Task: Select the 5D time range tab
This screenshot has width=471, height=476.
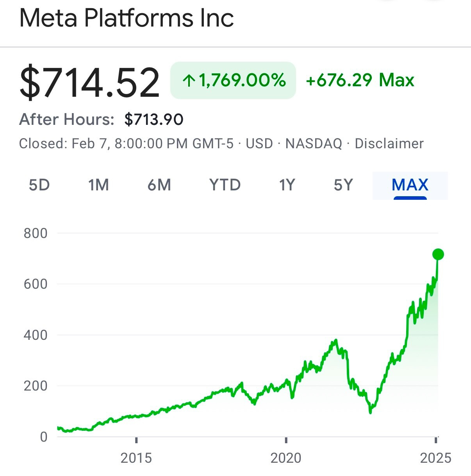Action: coord(39,185)
